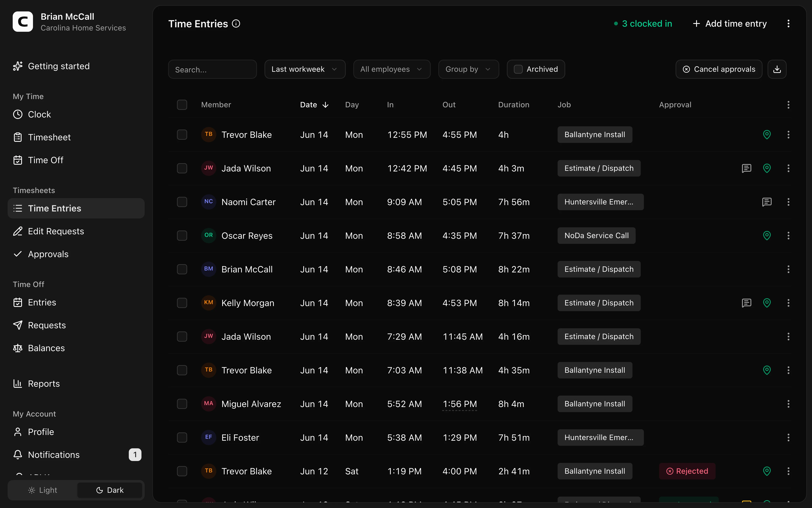This screenshot has width=812, height=508.
Task: Click location pin on Trevor Blake 7:03 AM
Action: [x=767, y=370]
